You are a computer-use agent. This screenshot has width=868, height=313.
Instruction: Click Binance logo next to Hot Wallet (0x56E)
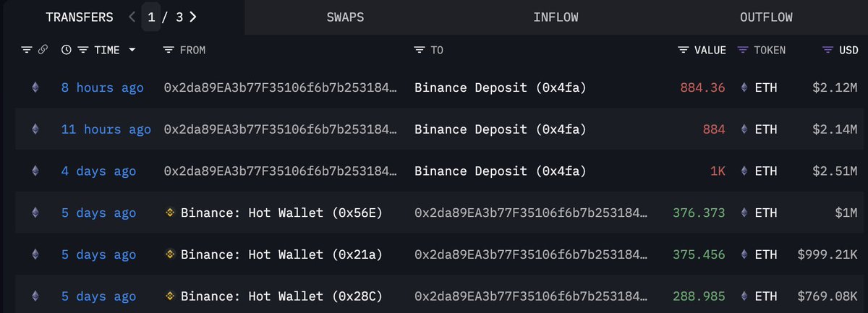(x=171, y=213)
